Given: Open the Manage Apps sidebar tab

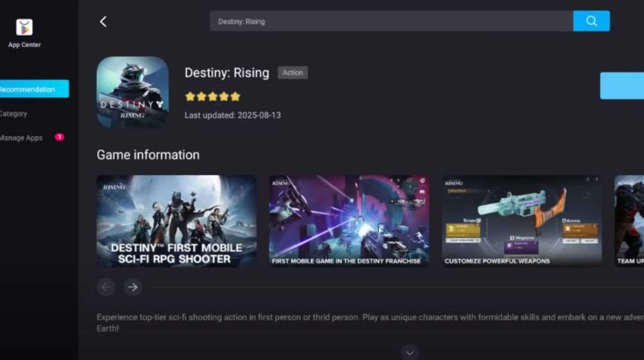Looking at the screenshot, I should (21, 138).
